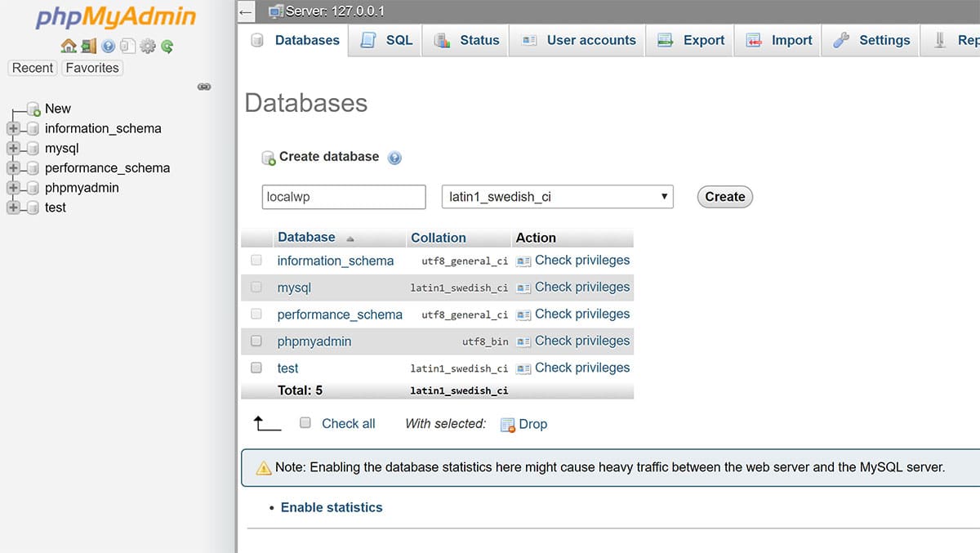
Task: Open information_schema link in databases table
Action: tap(336, 261)
